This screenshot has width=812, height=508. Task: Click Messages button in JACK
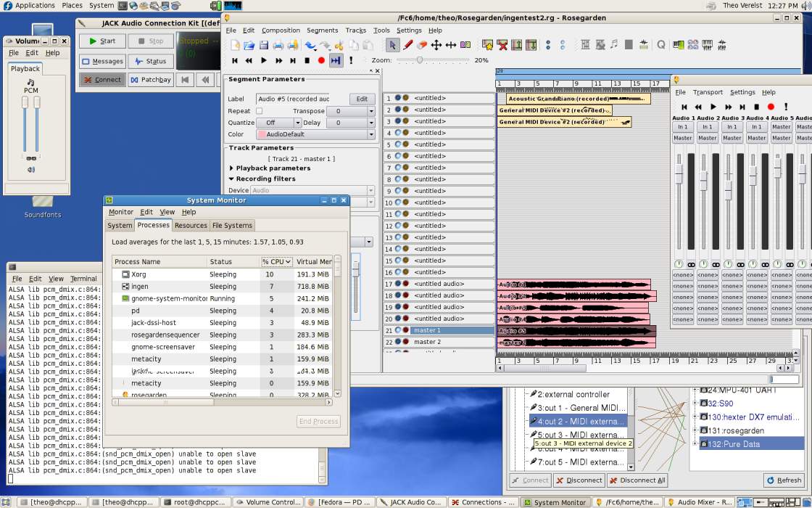click(102, 61)
